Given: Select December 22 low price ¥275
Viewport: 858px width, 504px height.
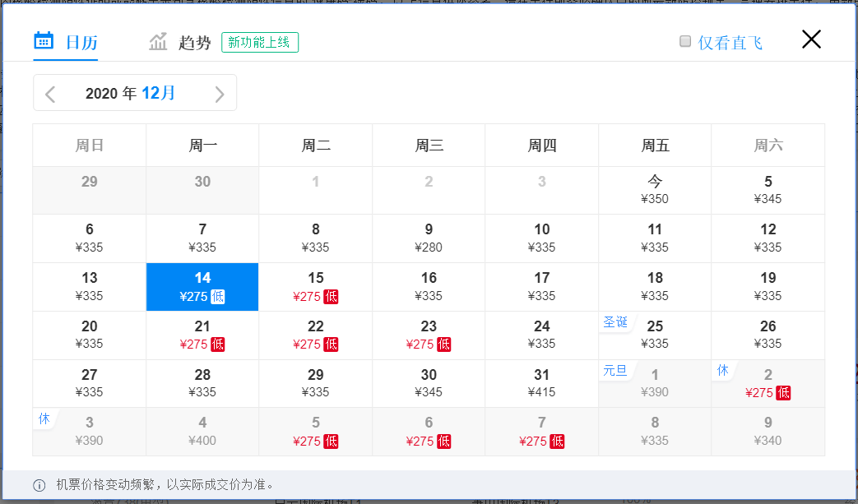Looking at the screenshot, I should 316,335.
